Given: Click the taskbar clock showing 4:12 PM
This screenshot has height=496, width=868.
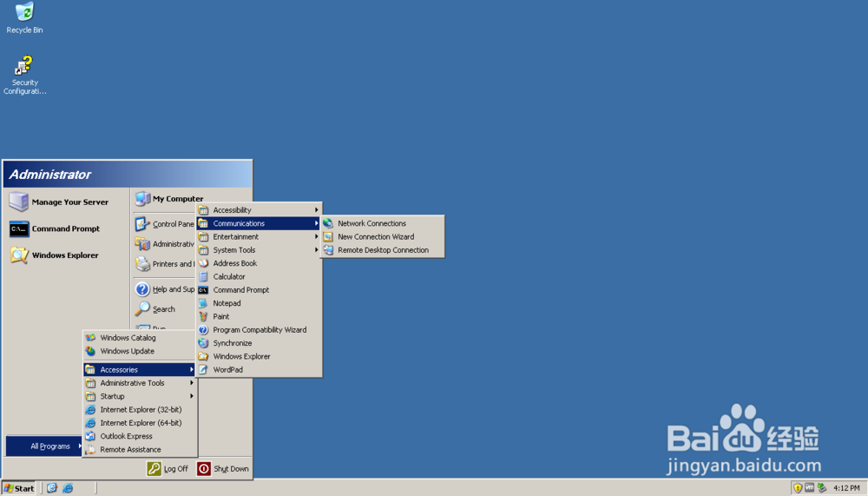Looking at the screenshot, I should 846,488.
